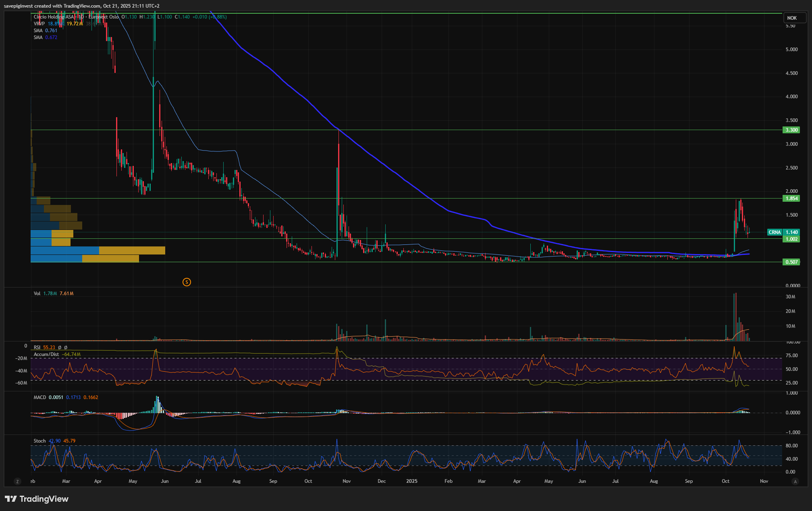Click the orange stock split S marker
The width and height of the screenshot is (812, 511).
tap(187, 282)
